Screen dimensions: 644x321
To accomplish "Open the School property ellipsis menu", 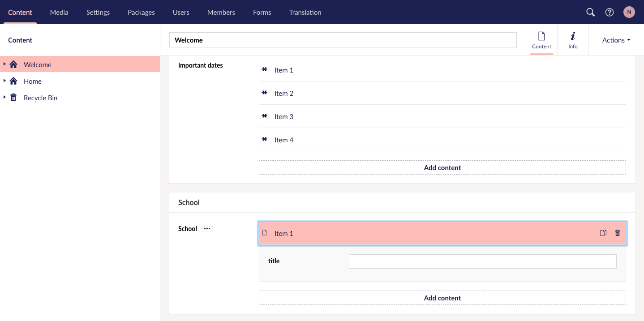I will click(207, 228).
